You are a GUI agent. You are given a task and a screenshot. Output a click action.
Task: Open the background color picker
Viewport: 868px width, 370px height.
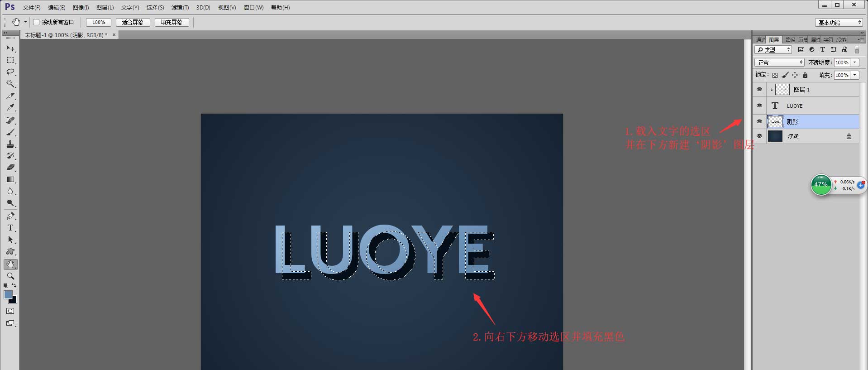[14, 300]
